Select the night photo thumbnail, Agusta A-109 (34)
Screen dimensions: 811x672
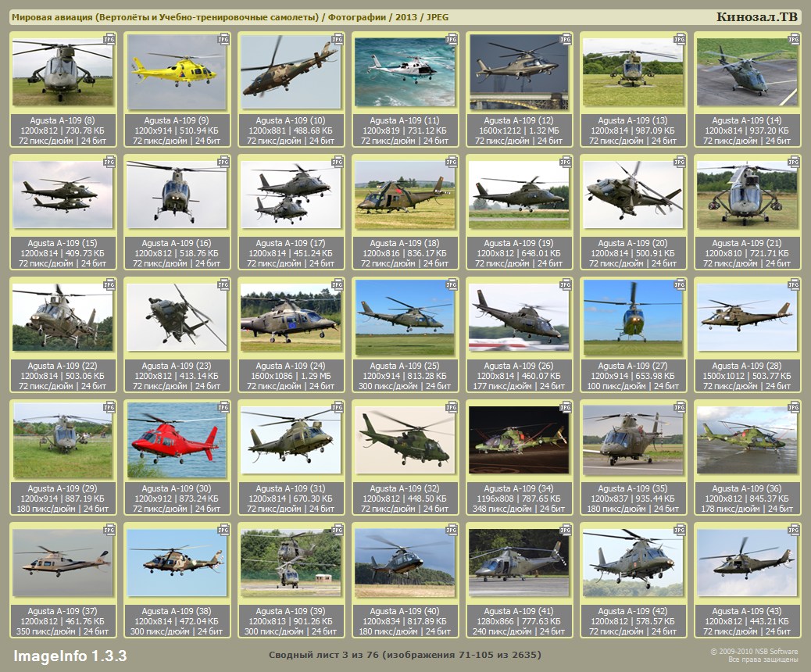(519, 441)
